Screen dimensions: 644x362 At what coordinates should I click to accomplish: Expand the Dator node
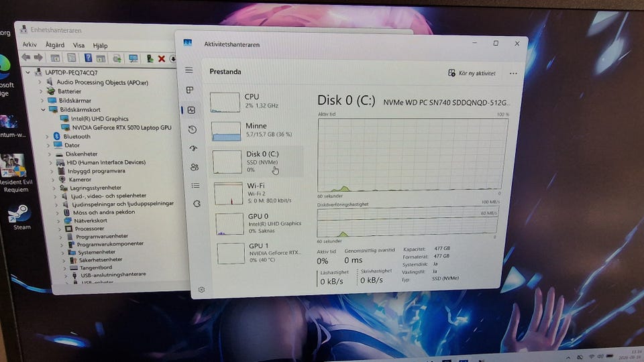48,145
